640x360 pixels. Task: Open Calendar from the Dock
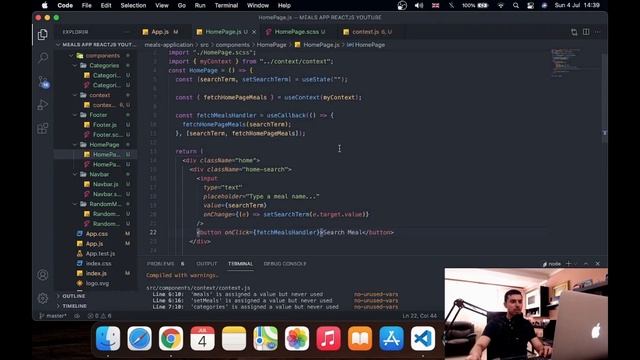tap(202, 338)
